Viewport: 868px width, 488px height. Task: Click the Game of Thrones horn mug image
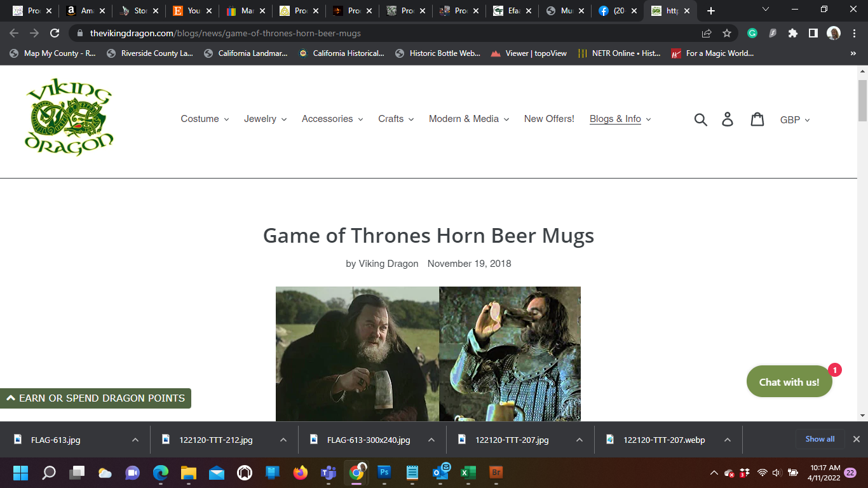click(428, 354)
